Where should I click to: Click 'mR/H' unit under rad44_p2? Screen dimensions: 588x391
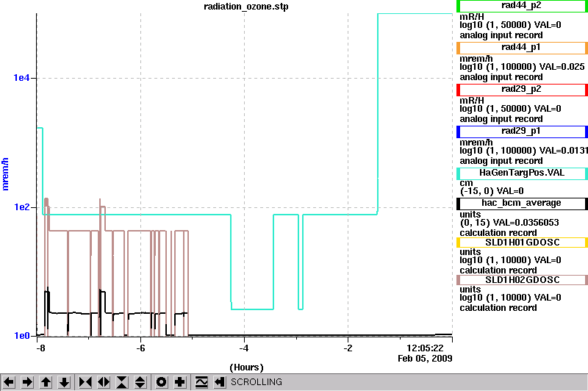click(x=472, y=17)
